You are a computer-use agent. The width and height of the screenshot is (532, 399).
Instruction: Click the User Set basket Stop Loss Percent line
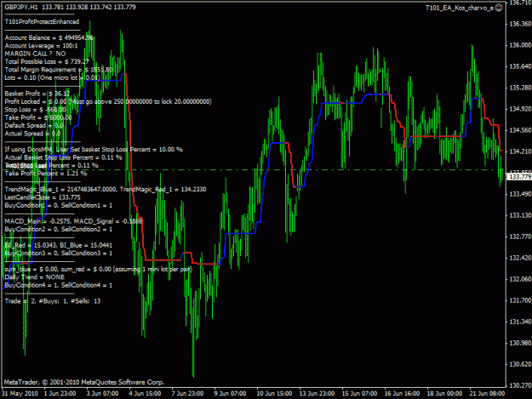pyautogui.click(x=94, y=150)
